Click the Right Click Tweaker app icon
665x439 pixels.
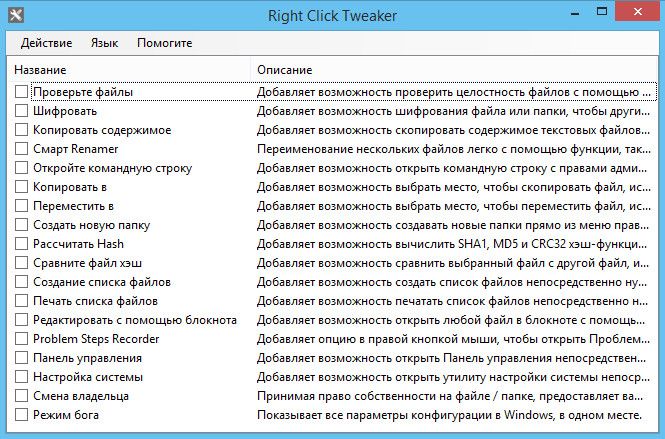[16, 15]
